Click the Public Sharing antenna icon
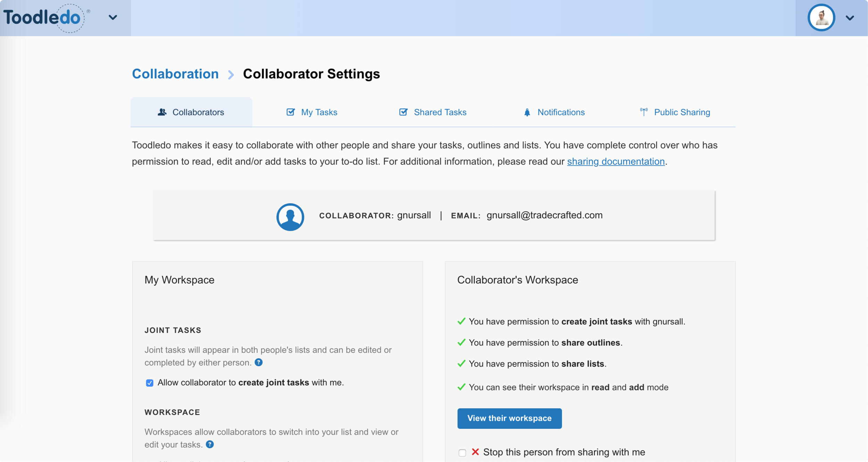Screen dimensions: 868x462 pyautogui.click(x=644, y=112)
